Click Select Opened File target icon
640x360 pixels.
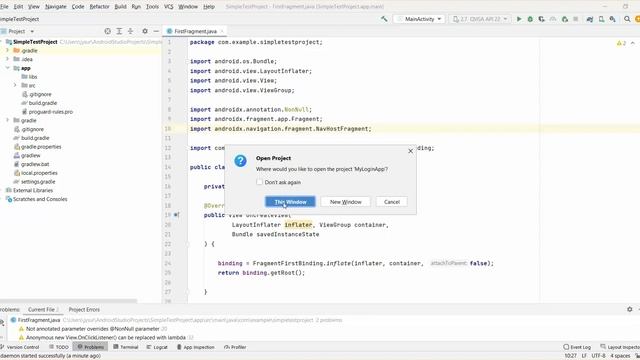[107, 31]
